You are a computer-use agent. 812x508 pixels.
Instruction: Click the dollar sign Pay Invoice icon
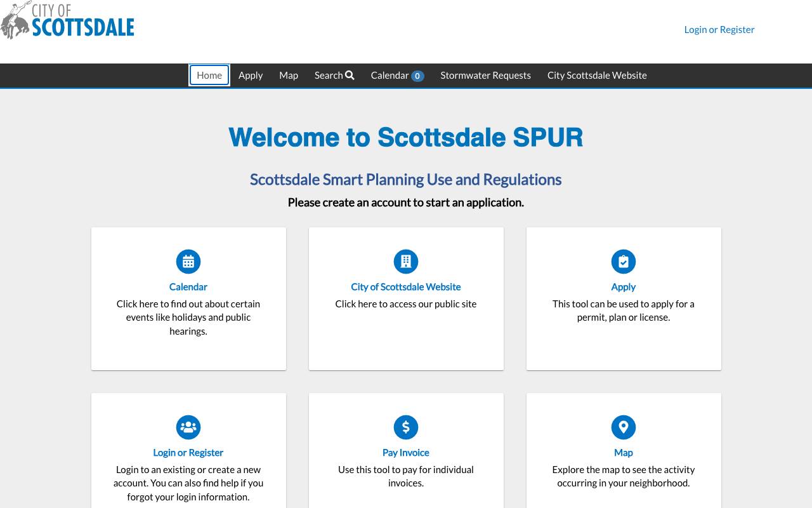tap(406, 427)
